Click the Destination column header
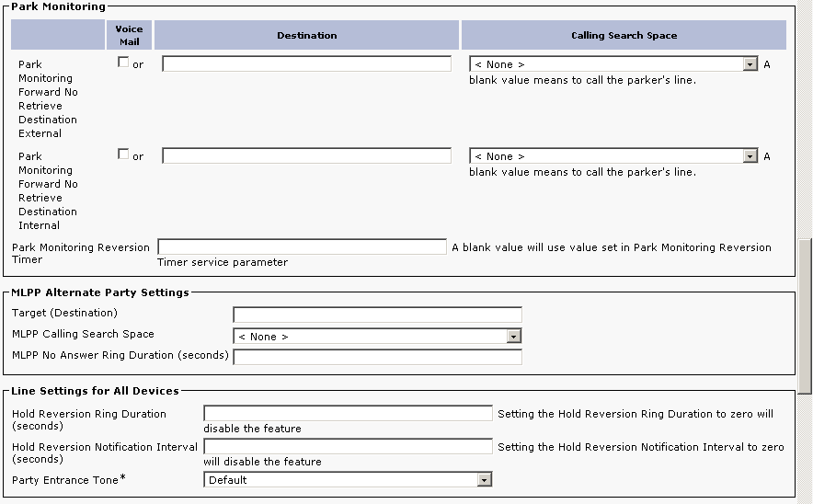Image resolution: width=813 pixels, height=504 pixels. [x=306, y=36]
